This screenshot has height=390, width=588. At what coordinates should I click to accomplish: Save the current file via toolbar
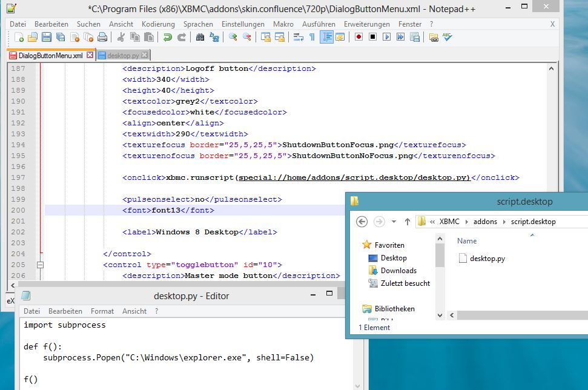pos(47,37)
